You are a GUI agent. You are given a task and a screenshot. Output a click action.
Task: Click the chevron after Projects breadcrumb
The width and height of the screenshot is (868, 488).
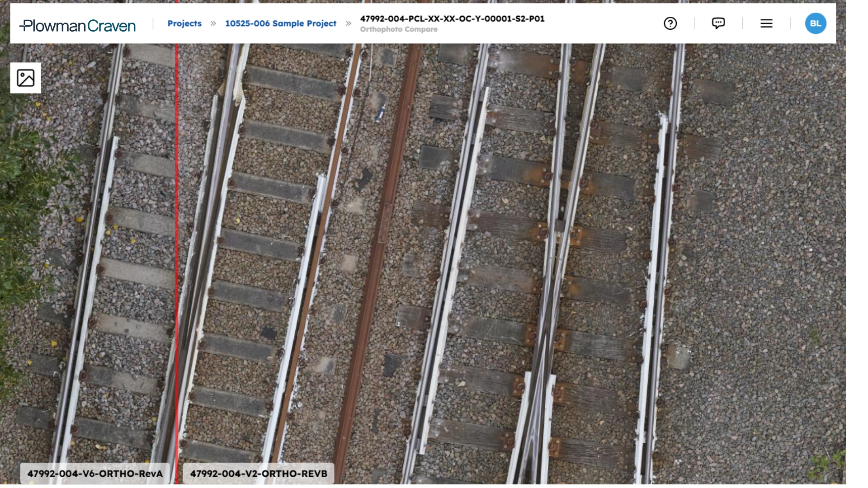click(213, 23)
